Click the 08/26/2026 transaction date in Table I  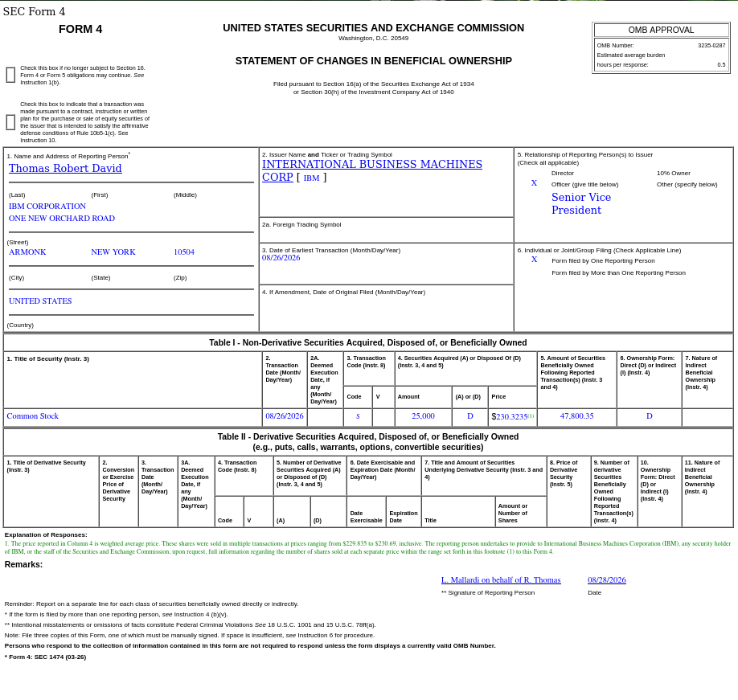coord(285,416)
